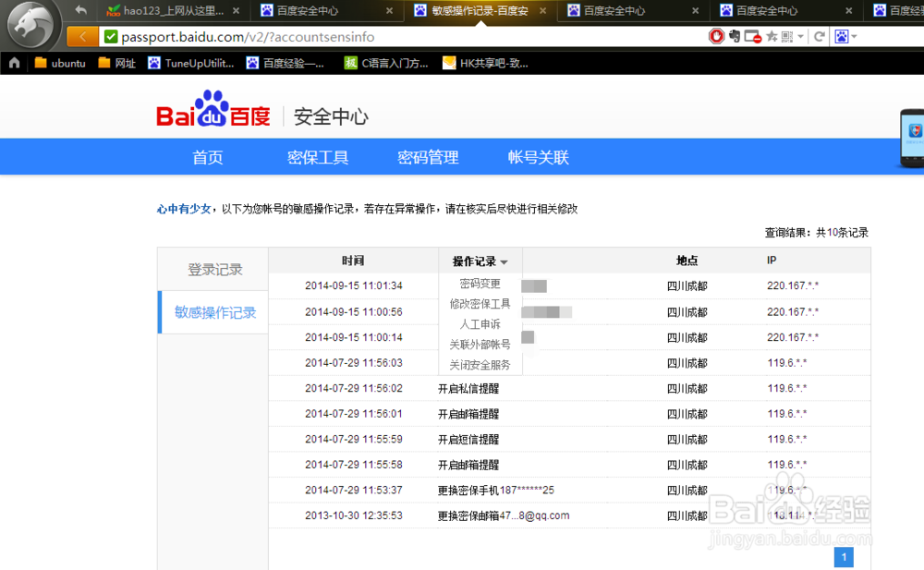Click the Baidu 百度 logo
The image size is (924, 570).
[213, 109]
